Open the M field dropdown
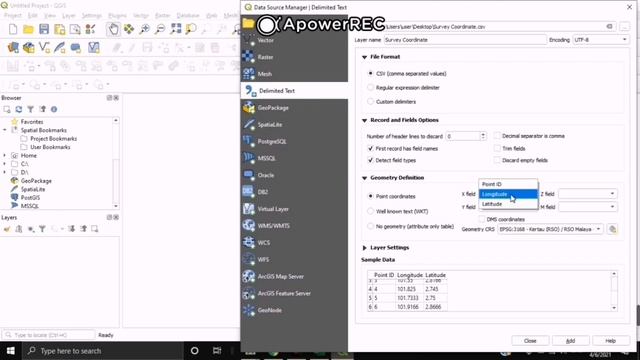The height and width of the screenshot is (360, 640). pos(587,207)
